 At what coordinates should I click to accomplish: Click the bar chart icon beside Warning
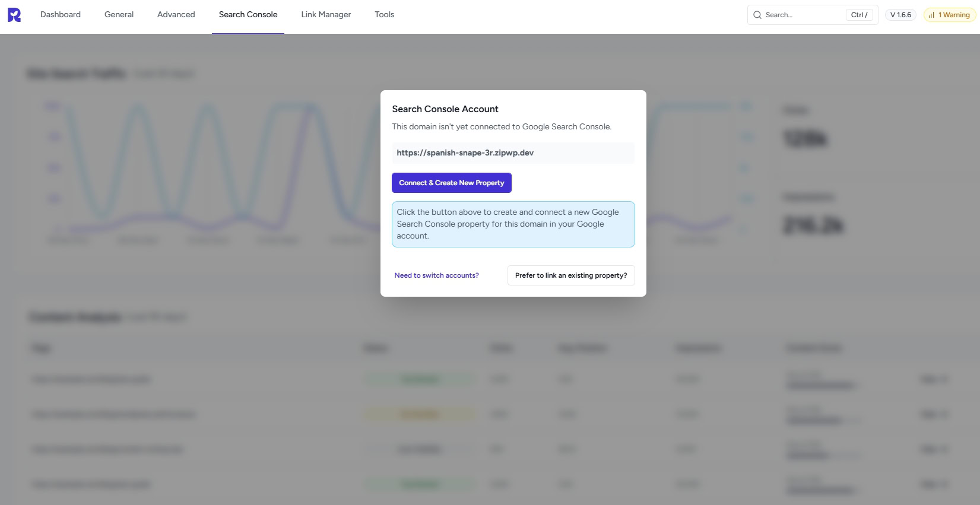point(931,15)
